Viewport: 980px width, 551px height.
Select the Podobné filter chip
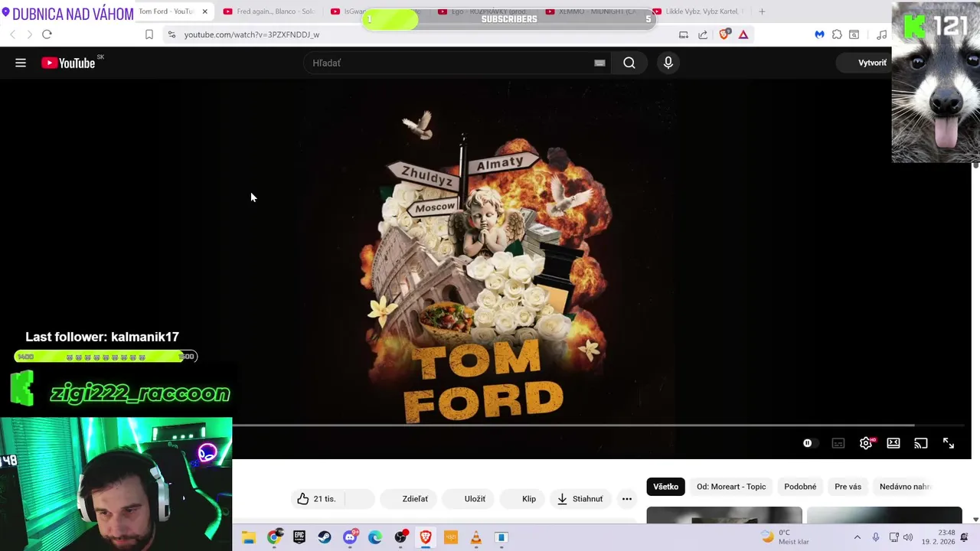coord(800,487)
